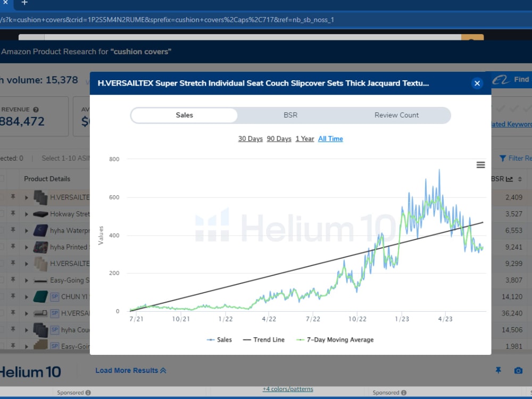Expand the hyha Printed product row
The height and width of the screenshot is (399, 532).
(27, 247)
